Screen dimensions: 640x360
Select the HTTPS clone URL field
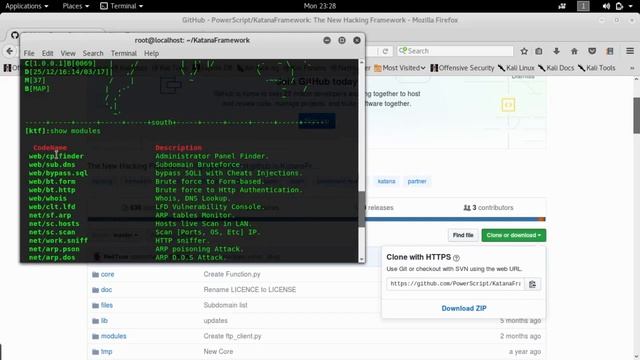tap(456, 284)
